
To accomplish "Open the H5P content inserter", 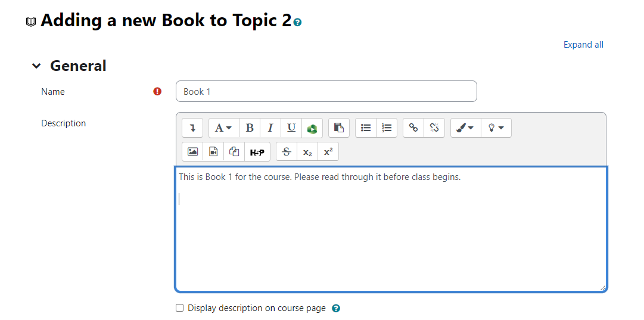I will [x=257, y=151].
